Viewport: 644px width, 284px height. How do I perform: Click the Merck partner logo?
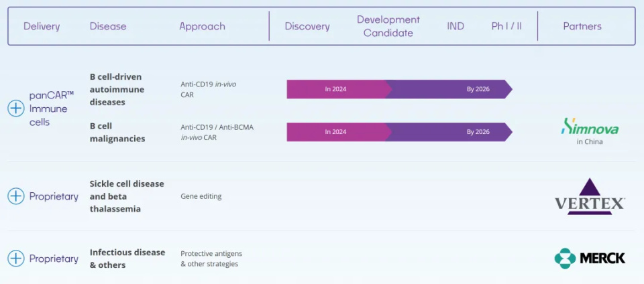[590, 258]
